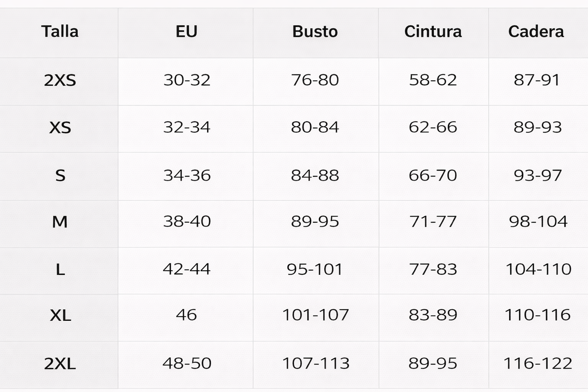The width and height of the screenshot is (588, 392).
Task: Select the Cadera column header
Action: click(536, 32)
